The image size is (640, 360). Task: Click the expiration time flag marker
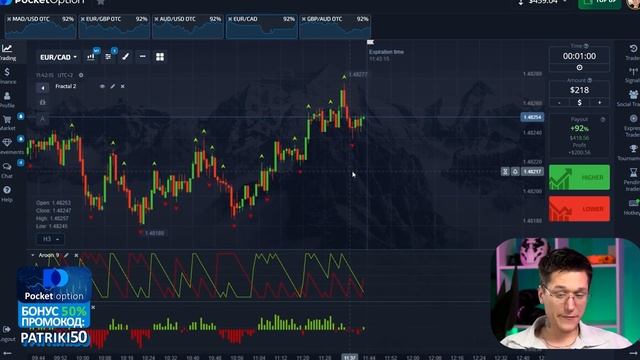370,42
